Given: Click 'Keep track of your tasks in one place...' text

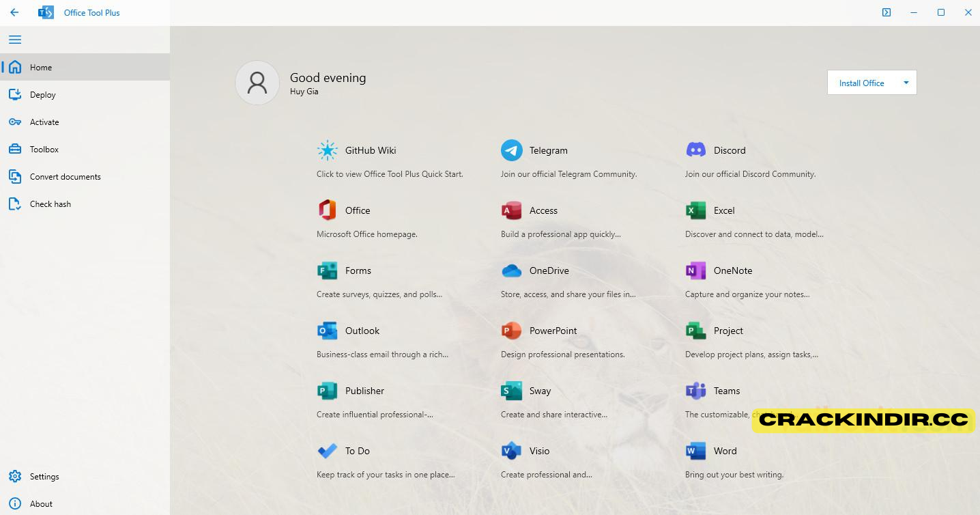Looking at the screenshot, I should point(386,475).
